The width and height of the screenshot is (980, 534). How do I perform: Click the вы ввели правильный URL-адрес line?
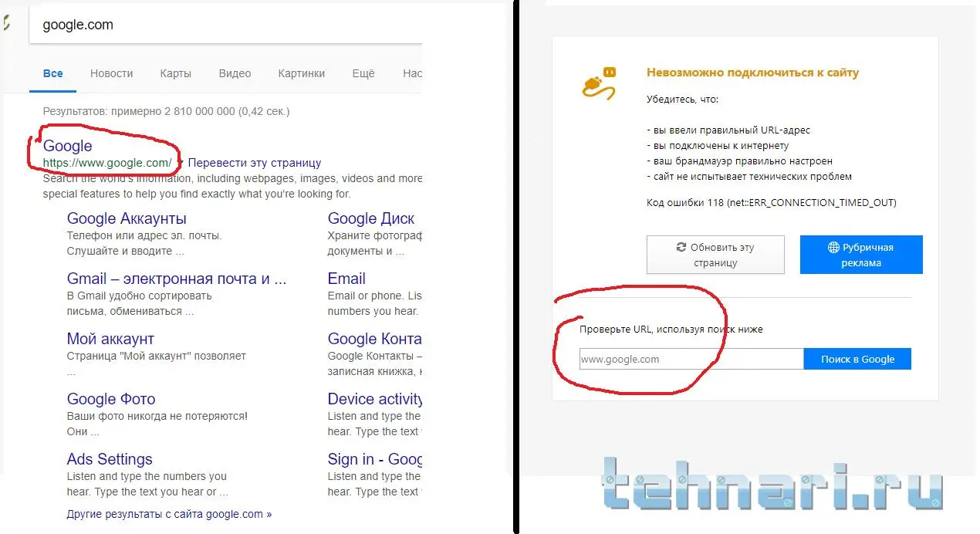(x=728, y=130)
